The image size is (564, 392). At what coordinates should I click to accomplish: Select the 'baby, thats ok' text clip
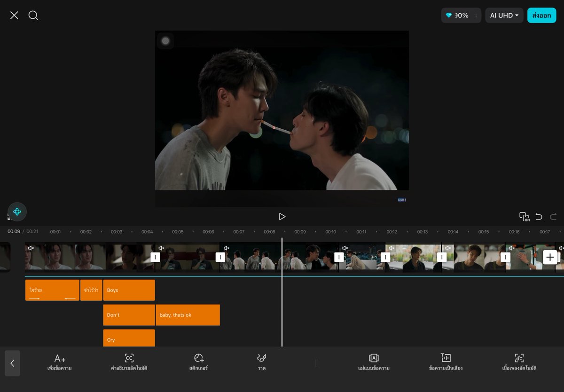tap(188, 315)
